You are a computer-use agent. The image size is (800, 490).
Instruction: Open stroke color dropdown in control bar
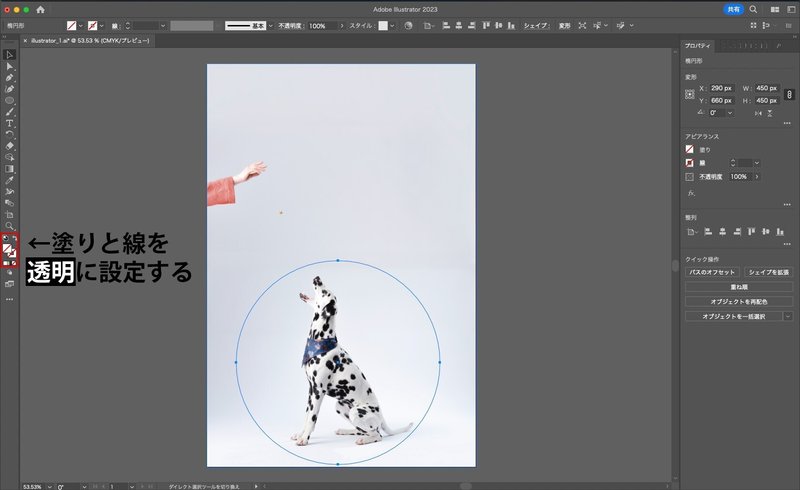102,26
